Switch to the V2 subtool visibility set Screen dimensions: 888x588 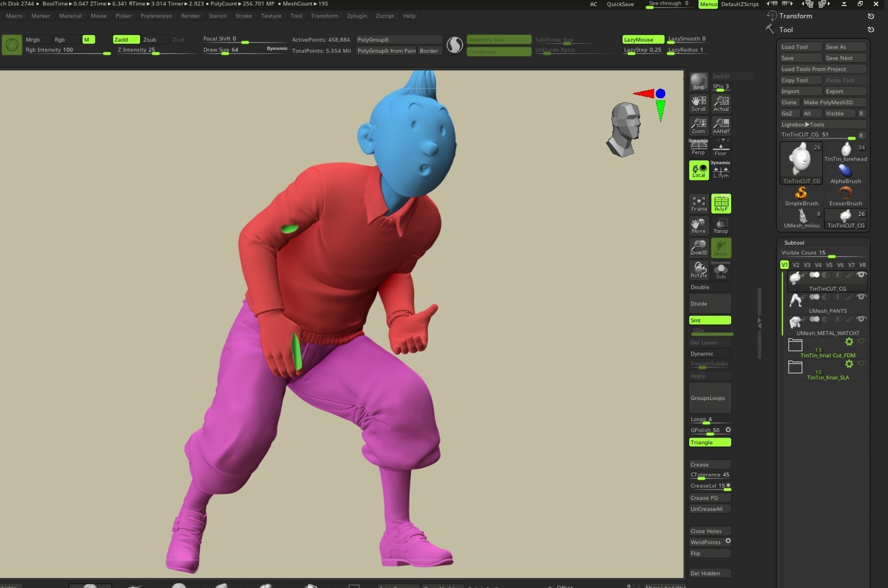[796, 265]
